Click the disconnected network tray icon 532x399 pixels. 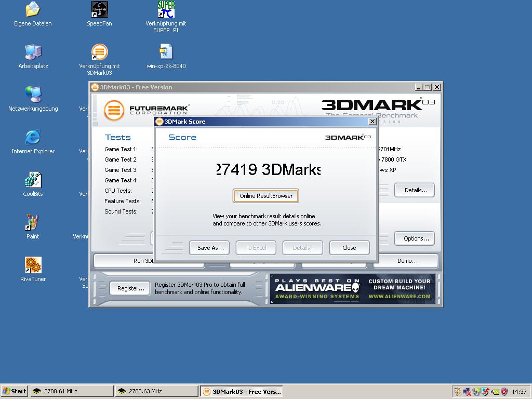click(x=467, y=392)
